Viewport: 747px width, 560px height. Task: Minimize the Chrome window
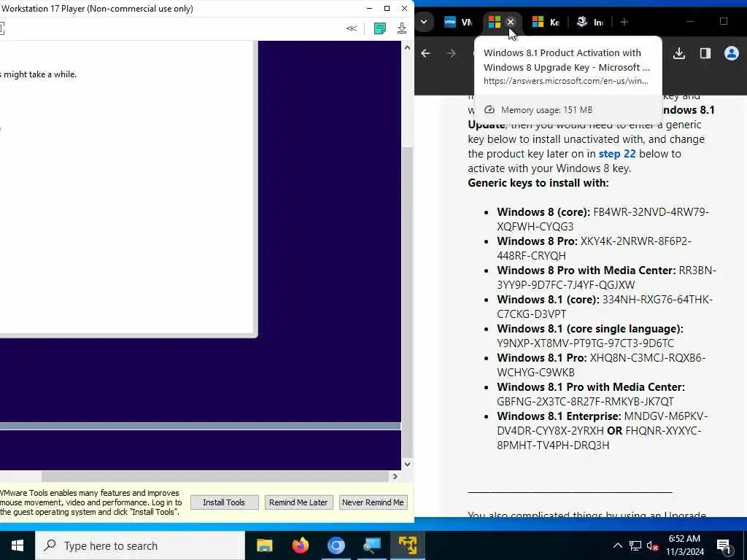[690, 22]
